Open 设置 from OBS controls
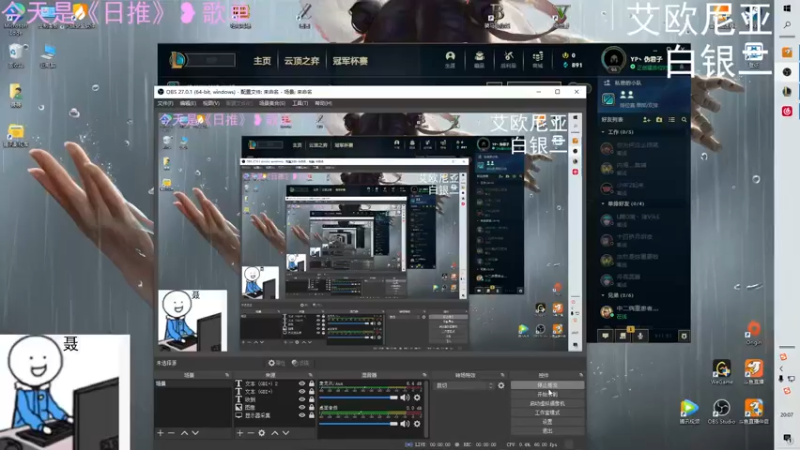 click(x=547, y=422)
